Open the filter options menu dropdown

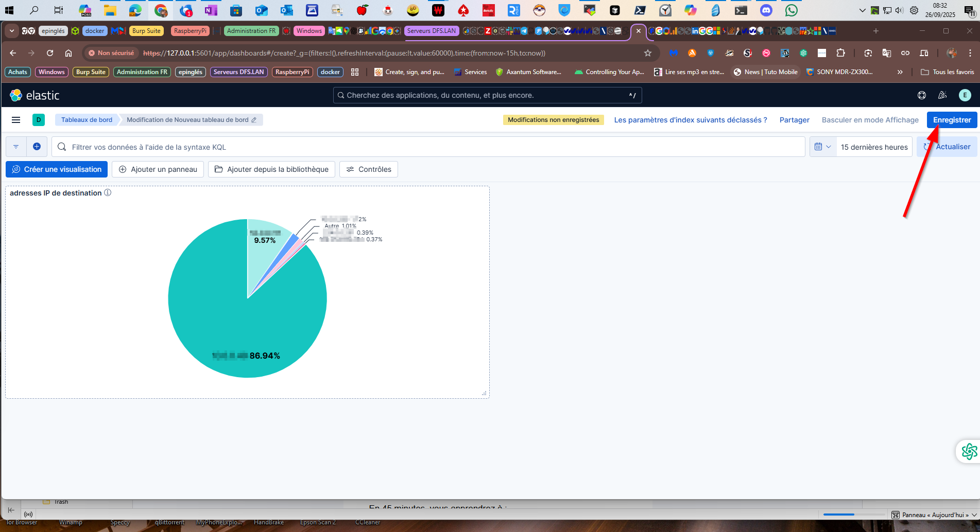coord(16,147)
